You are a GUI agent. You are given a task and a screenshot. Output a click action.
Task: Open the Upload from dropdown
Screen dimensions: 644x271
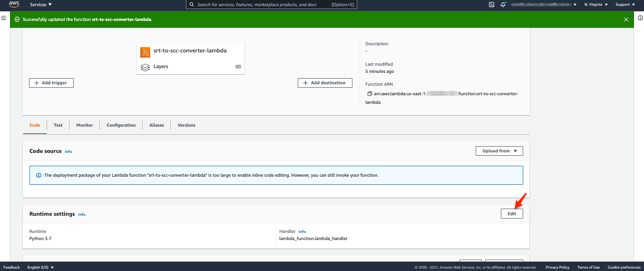click(499, 151)
